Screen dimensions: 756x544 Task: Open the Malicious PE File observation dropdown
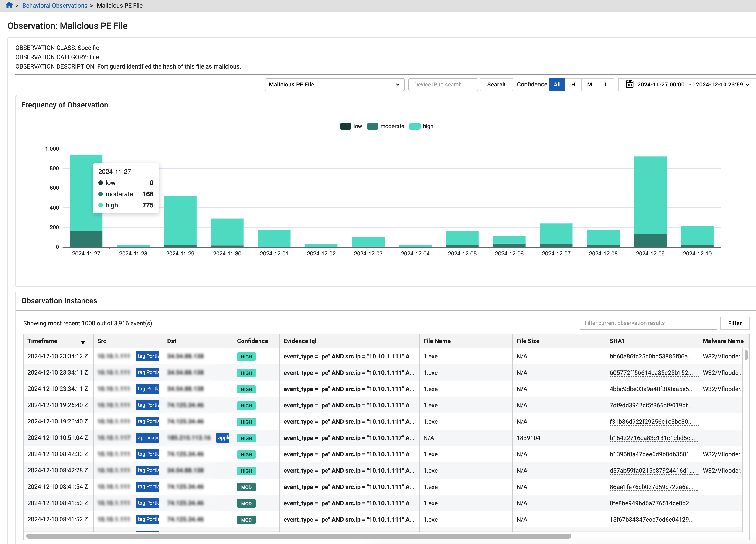click(x=334, y=84)
